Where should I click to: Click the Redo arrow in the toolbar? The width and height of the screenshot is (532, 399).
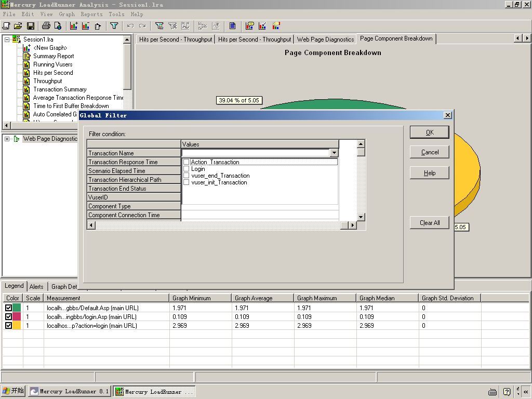(142, 26)
